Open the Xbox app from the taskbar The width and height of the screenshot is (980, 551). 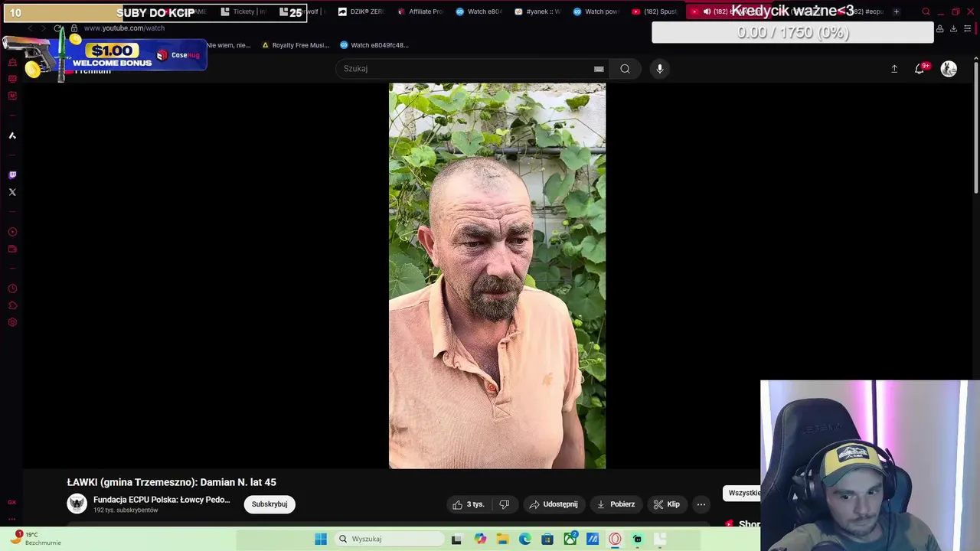570,539
